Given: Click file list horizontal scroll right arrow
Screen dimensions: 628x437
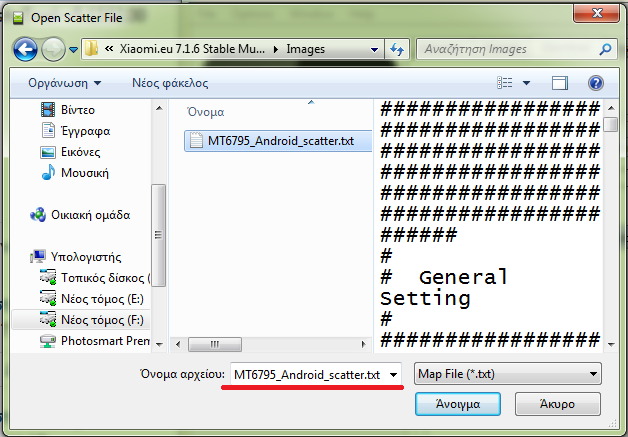Looking at the screenshot, I should pos(363,344).
